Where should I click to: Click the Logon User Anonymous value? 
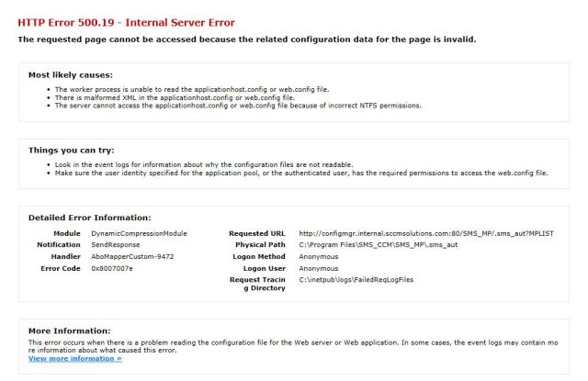(x=319, y=268)
